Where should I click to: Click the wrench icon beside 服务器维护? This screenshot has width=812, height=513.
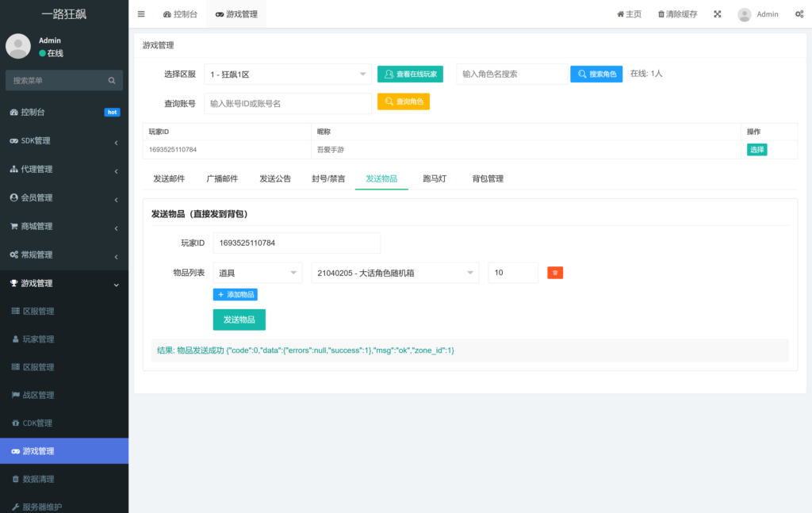tap(16, 507)
